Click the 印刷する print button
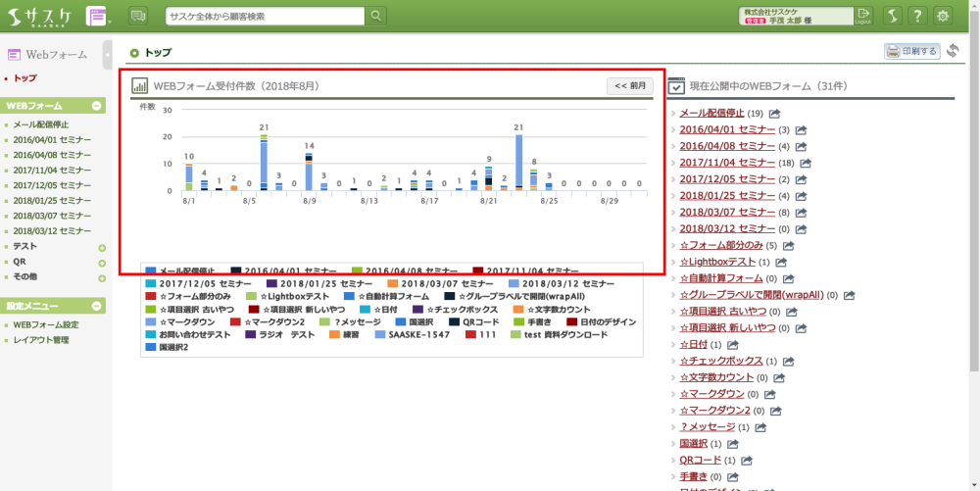Screen dimensions: 980x491 pos(912,51)
